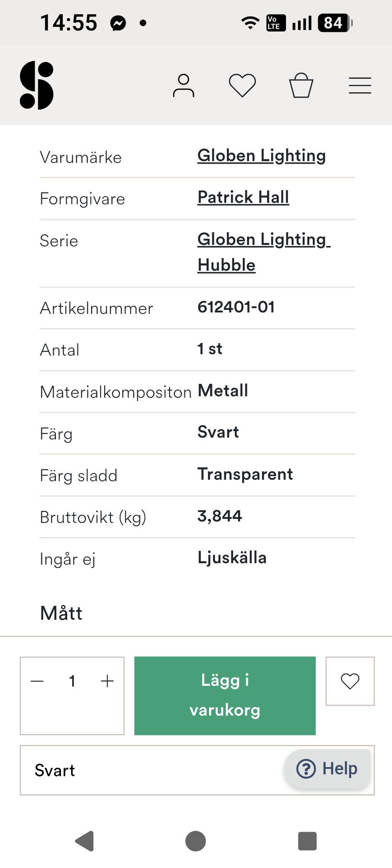Decrease quantity with minus button
The image size is (392, 868).
[x=37, y=681]
